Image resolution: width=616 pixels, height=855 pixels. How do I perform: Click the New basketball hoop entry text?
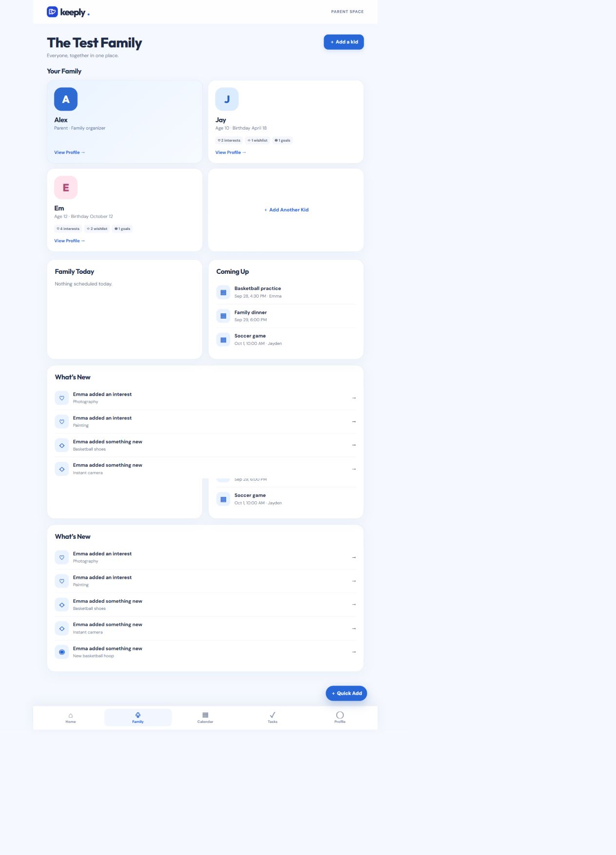[94, 656]
